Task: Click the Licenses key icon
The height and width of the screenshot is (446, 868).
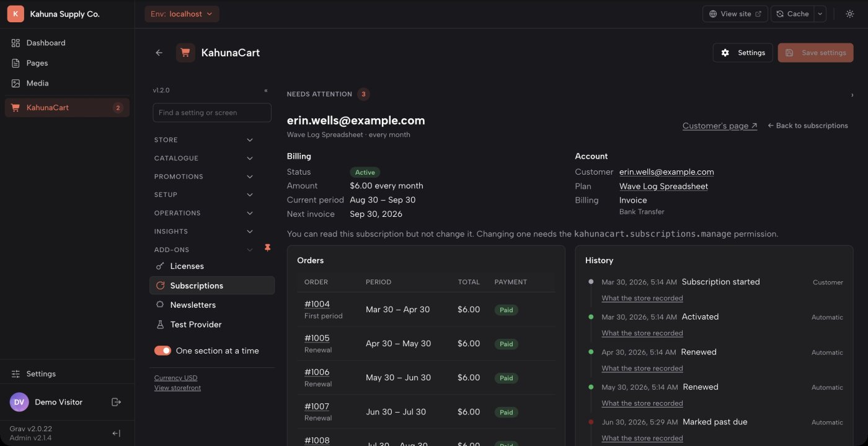Action: click(x=160, y=266)
